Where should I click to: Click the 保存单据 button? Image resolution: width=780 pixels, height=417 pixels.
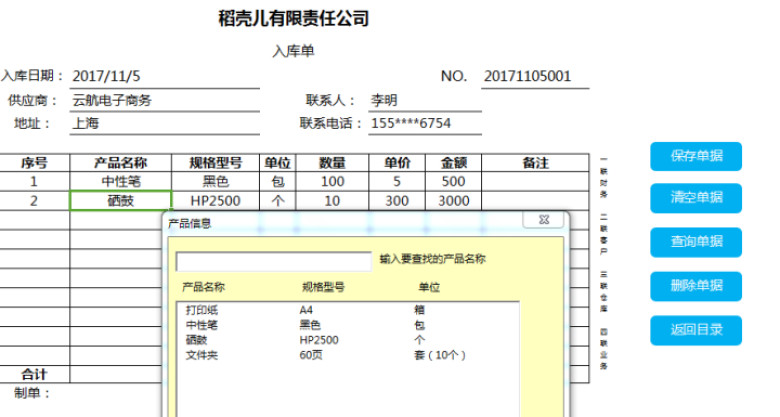(695, 156)
